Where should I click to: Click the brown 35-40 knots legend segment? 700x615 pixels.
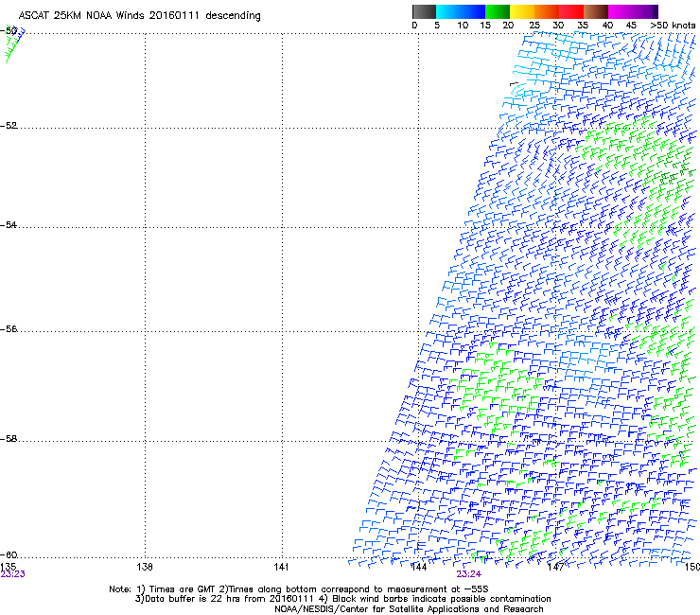pos(596,11)
